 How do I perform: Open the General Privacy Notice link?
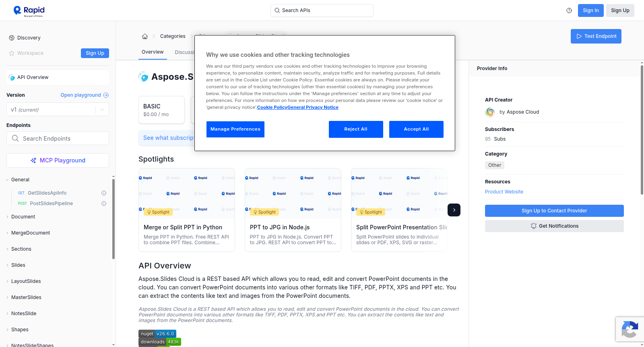click(x=313, y=107)
